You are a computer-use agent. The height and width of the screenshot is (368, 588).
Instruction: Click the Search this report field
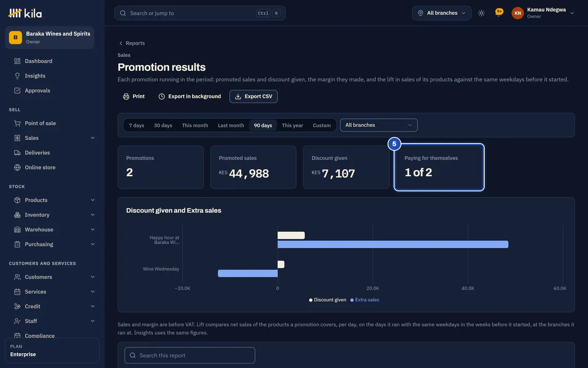pyautogui.click(x=190, y=355)
